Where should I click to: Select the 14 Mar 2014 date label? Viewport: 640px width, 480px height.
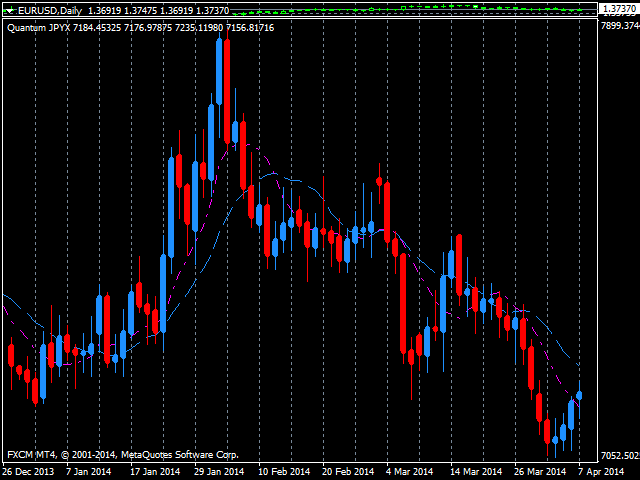click(x=475, y=471)
